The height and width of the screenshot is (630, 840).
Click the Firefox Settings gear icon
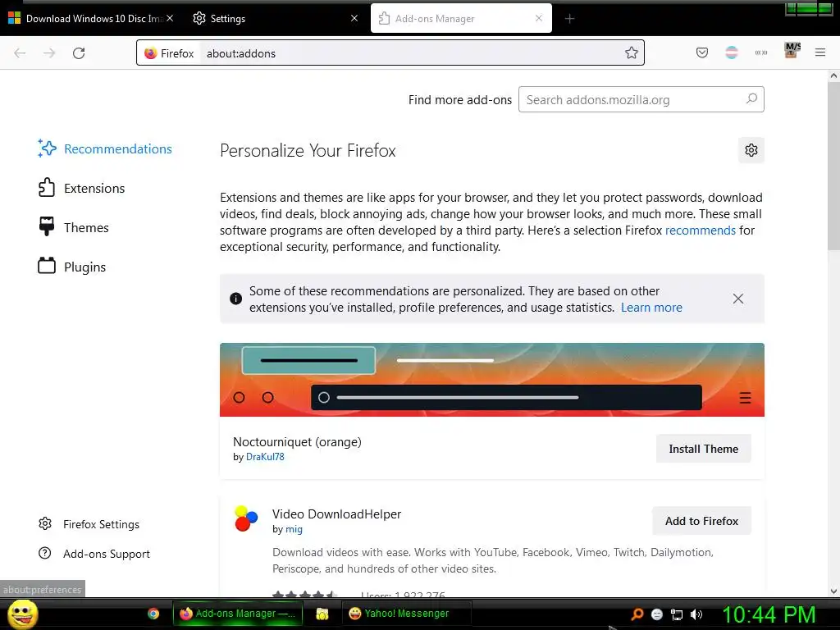pyautogui.click(x=45, y=523)
